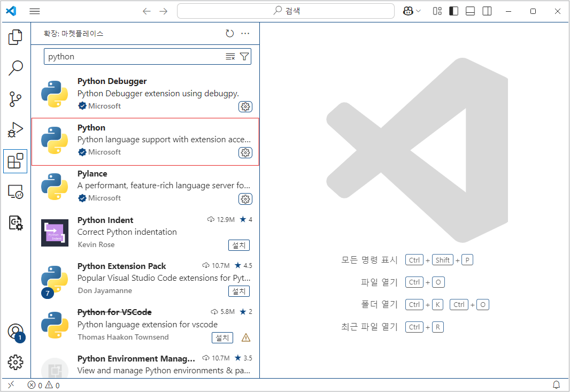This screenshot has height=392, width=570.
Task: Select the Python extension by Microsoft
Action: (x=145, y=142)
